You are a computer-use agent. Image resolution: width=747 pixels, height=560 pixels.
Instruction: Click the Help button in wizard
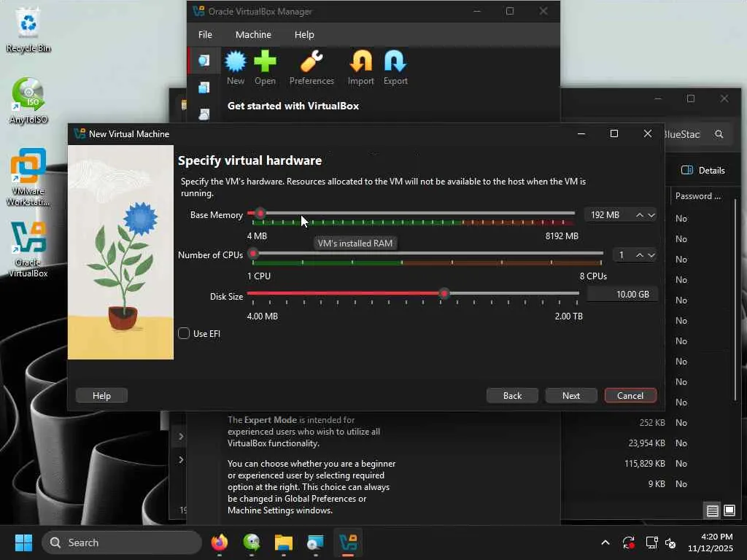(101, 396)
